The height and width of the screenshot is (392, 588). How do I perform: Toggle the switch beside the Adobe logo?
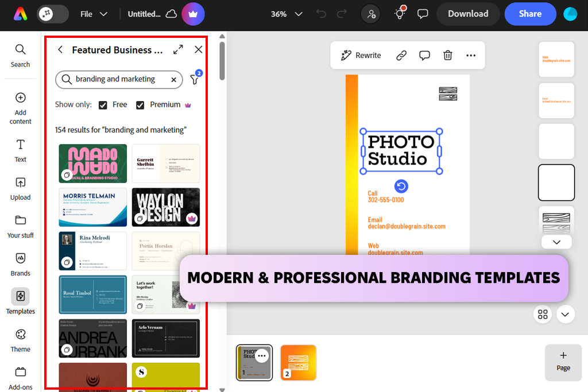(53, 14)
